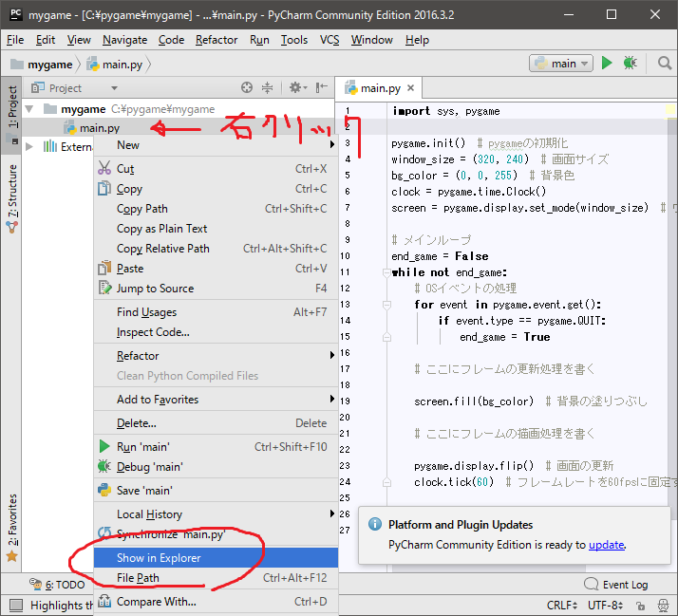The height and width of the screenshot is (616, 678).
Task: Hide the Project tool window icon
Action: (321, 87)
